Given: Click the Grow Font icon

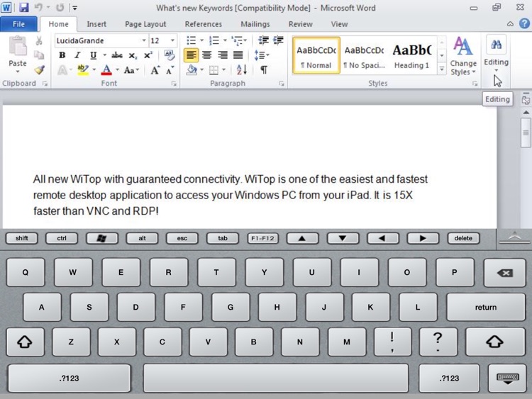Looking at the screenshot, I should click(x=155, y=70).
